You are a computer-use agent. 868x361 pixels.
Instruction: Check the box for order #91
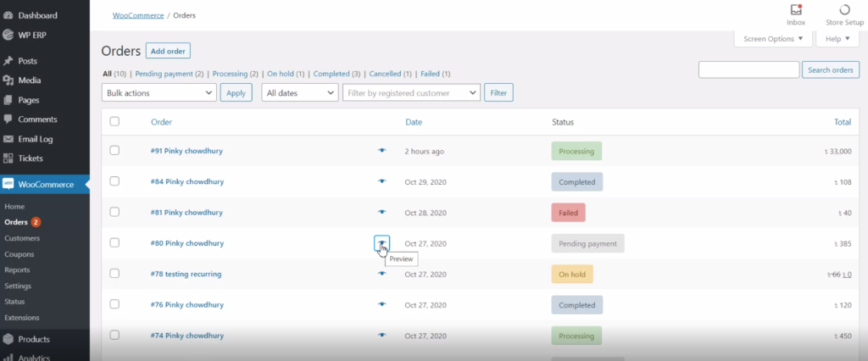point(114,151)
